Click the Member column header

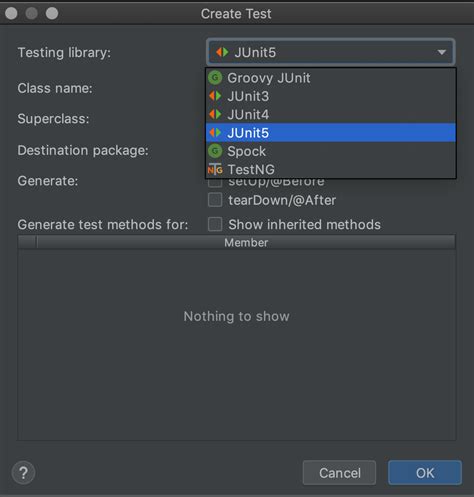246,243
